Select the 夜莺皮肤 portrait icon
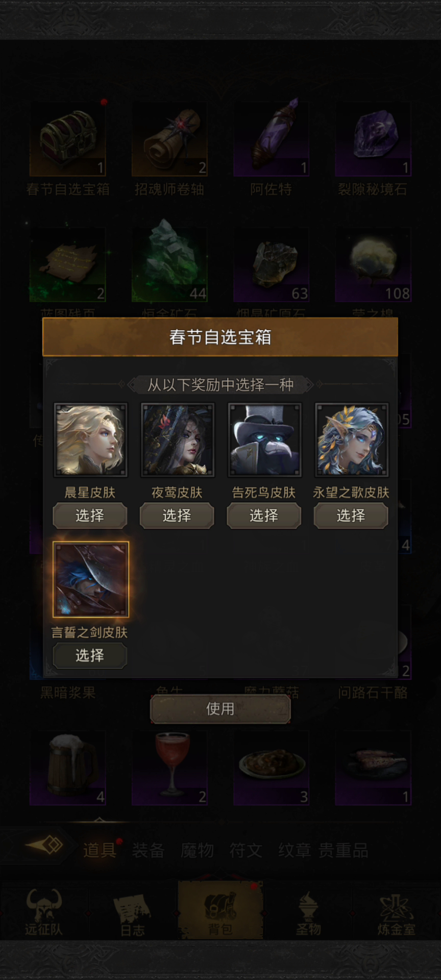441x980 pixels. pos(177,440)
